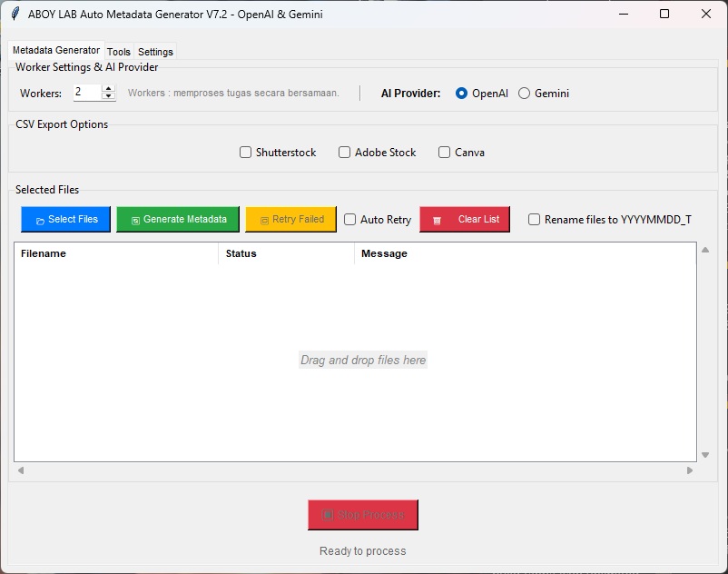Screen dimensions: 728x574
Task: Increase Workers count with up arrow
Action: coord(109,89)
